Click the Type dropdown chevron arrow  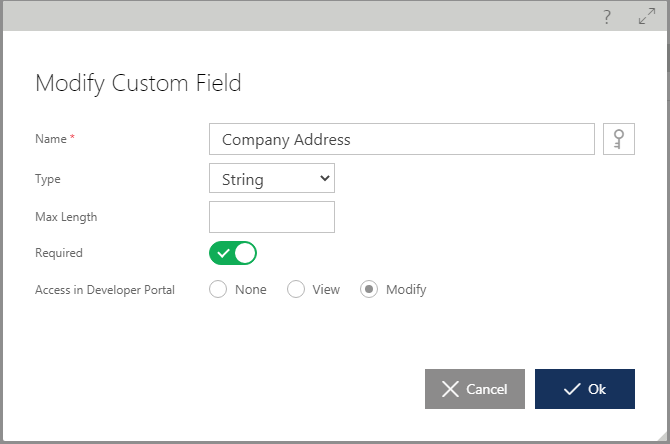[324, 178]
